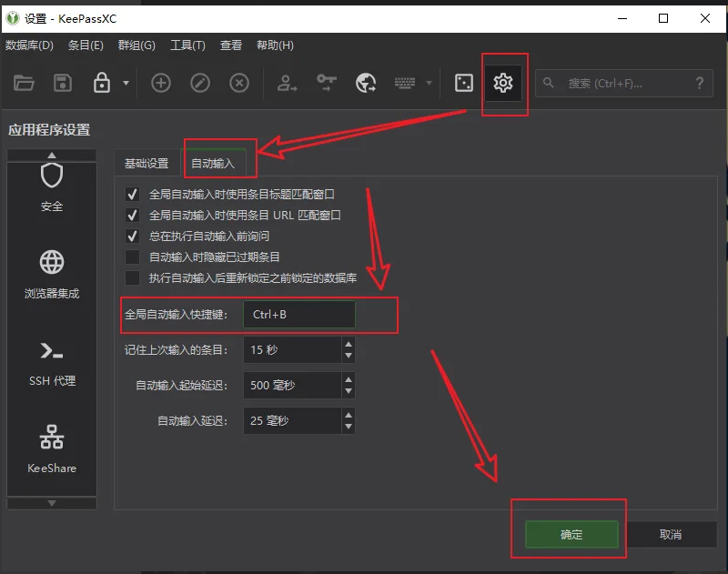Increase 自动输入起始延迟 with up arrow
Viewport: 728px width, 574px height.
(x=349, y=379)
